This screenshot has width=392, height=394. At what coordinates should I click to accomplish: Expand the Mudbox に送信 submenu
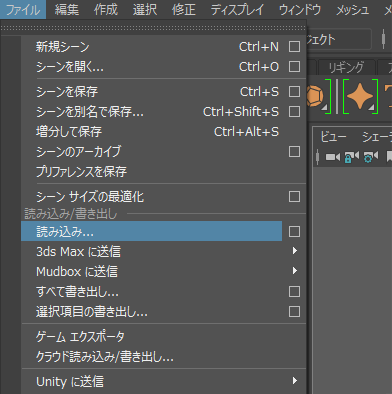click(164, 271)
